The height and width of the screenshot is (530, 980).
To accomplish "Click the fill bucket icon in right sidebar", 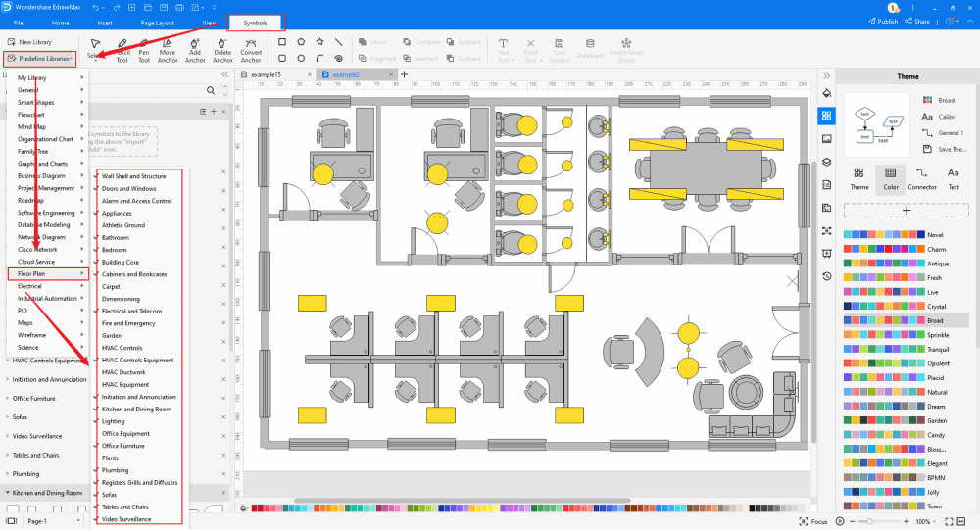I will (827, 93).
